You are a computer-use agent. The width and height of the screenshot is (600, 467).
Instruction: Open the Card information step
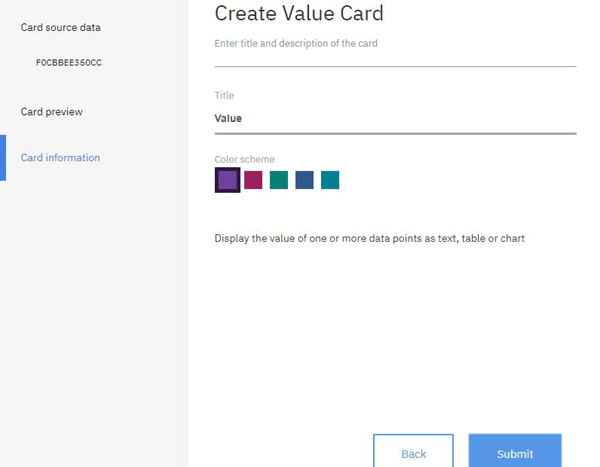[x=60, y=158]
